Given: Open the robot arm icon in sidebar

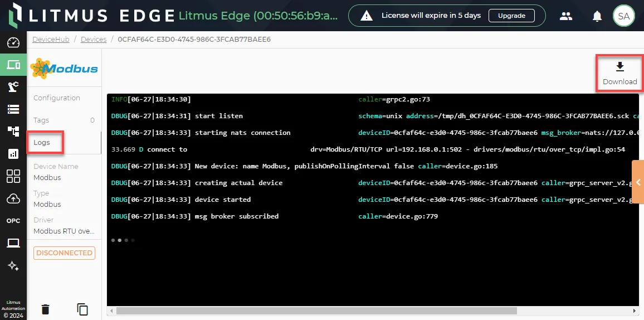Looking at the screenshot, I should 13,86.
